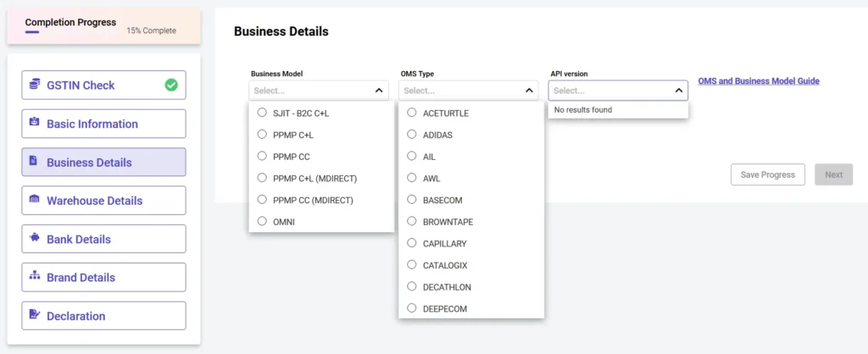Click the Declaration signature icon
868x354 pixels.
click(x=34, y=315)
